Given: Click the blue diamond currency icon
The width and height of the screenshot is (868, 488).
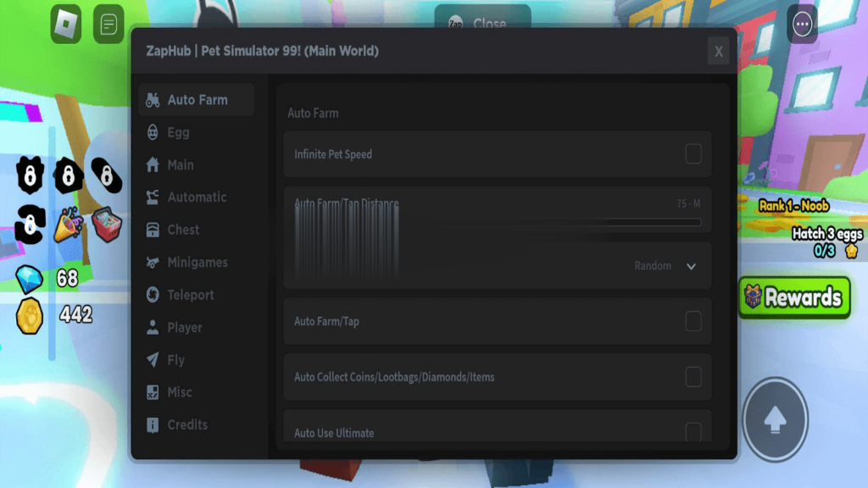Looking at the screenshot, I should (x=30, y=279).
